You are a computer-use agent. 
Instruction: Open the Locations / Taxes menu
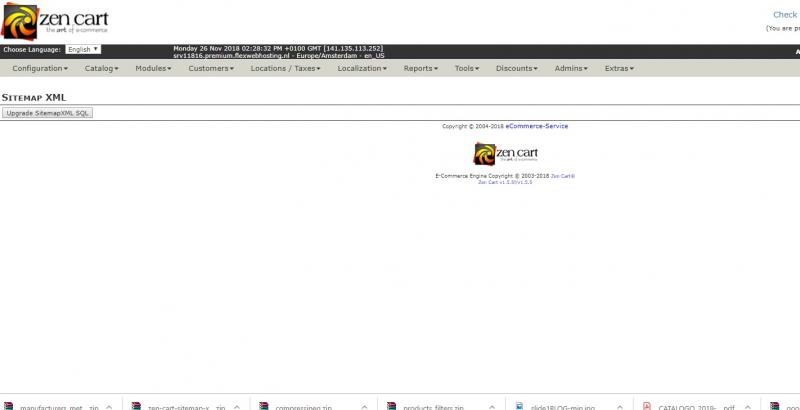tap(286, 68)
